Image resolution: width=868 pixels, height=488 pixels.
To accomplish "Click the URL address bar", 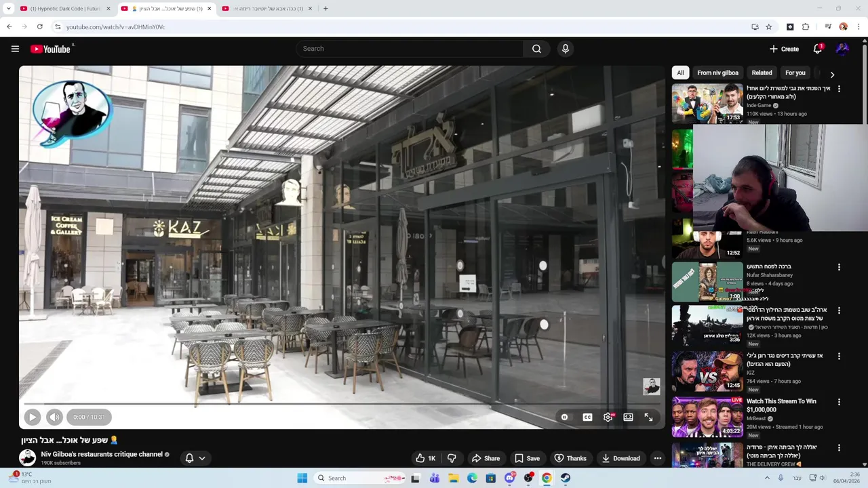I will pyautogui.click(x=400, y=27).
